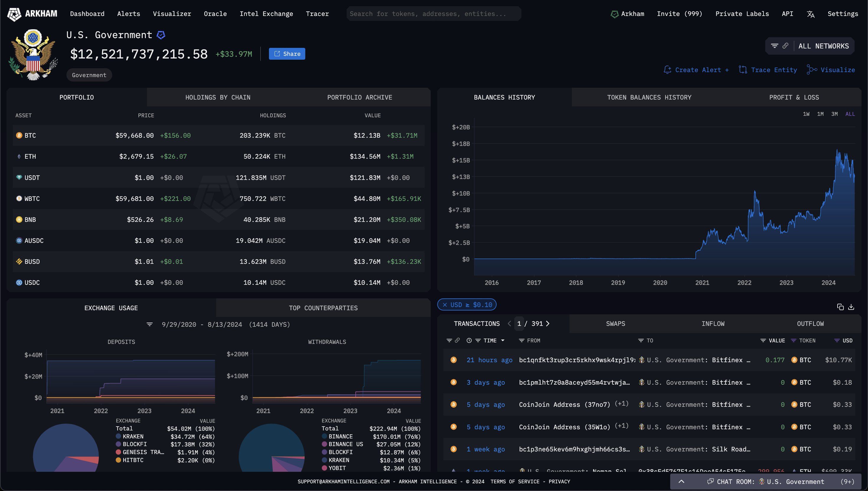Filter transactions by TO column
Image resolution: width=868 pixels, height=491 pixels.
641,341
